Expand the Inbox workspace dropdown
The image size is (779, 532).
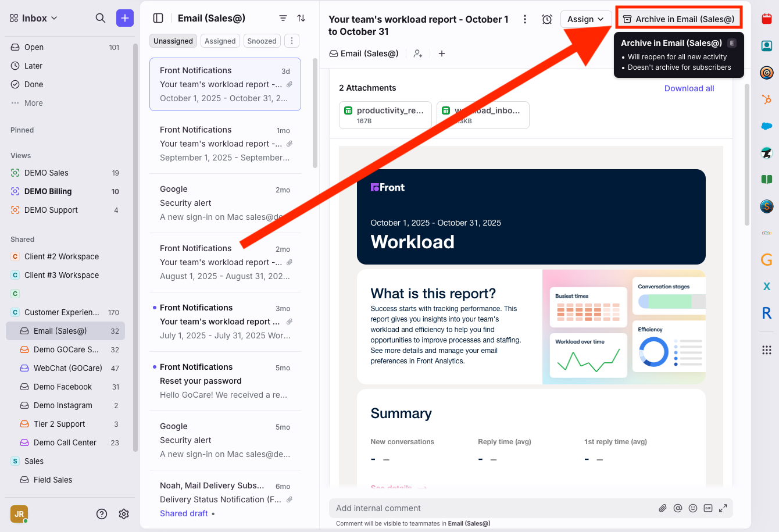[34, 18]
